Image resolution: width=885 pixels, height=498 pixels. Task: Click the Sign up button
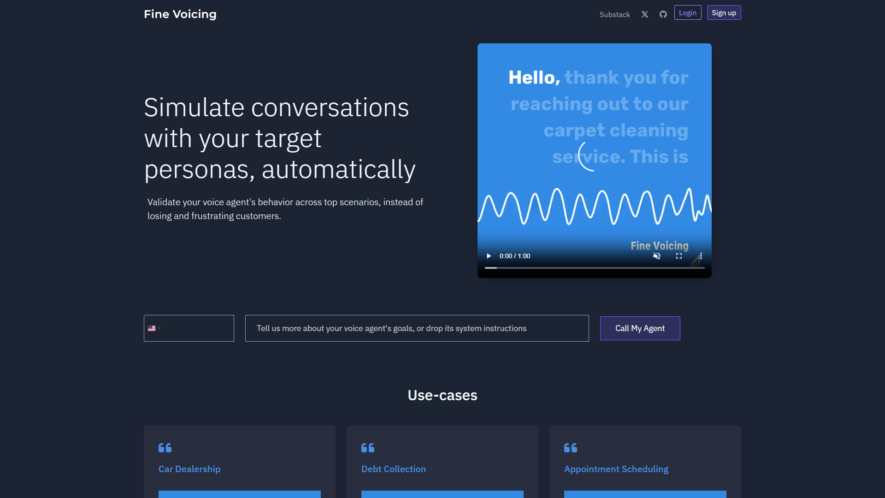pos(724,12)
